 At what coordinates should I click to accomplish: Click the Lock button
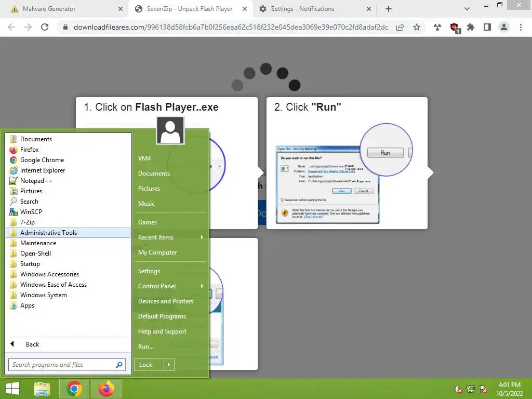[149, 365]
